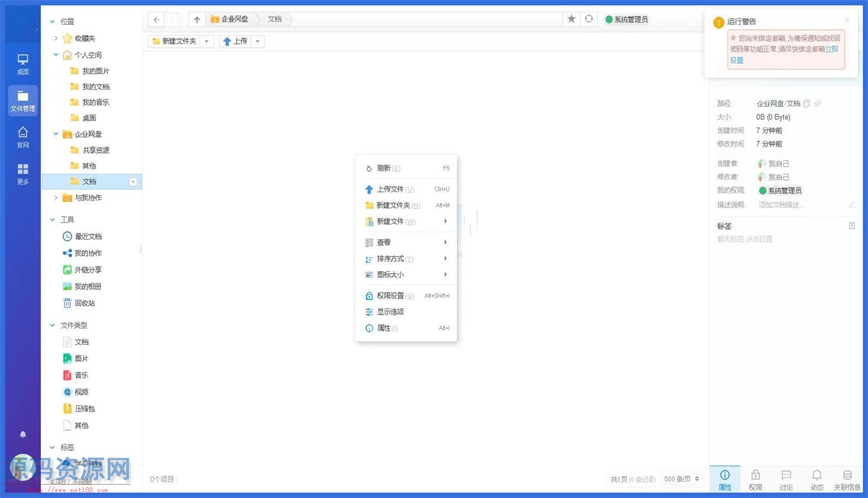This screenshot has width=868, height=498.
Task: Collapse the 个人空间 folder tree
Action: 56,54
